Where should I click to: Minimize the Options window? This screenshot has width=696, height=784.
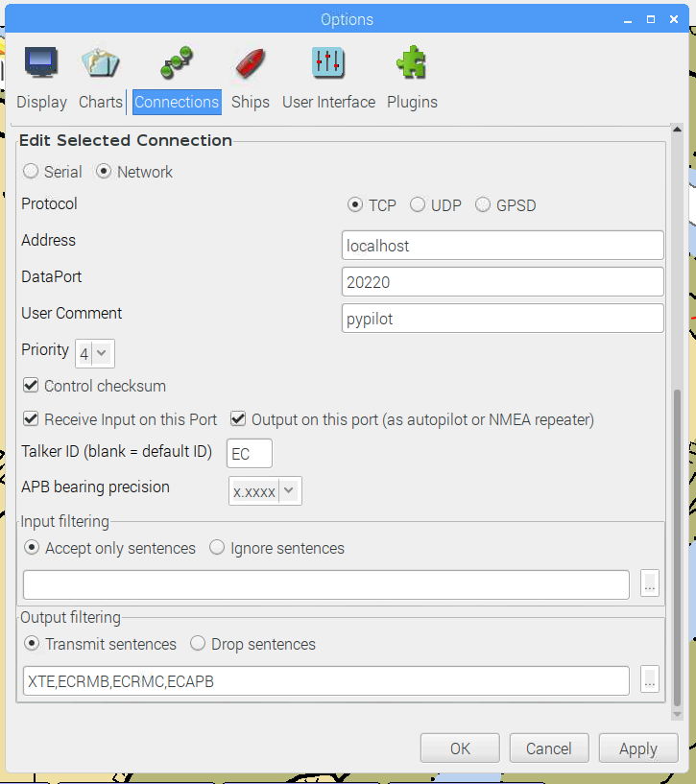click(x=628, y=20)
